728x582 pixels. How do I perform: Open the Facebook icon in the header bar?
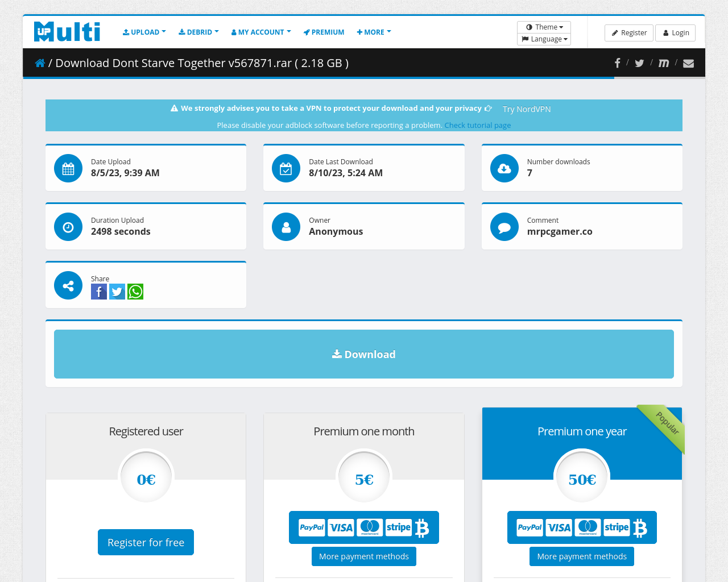pyautogui.click(x=617, y=63)
